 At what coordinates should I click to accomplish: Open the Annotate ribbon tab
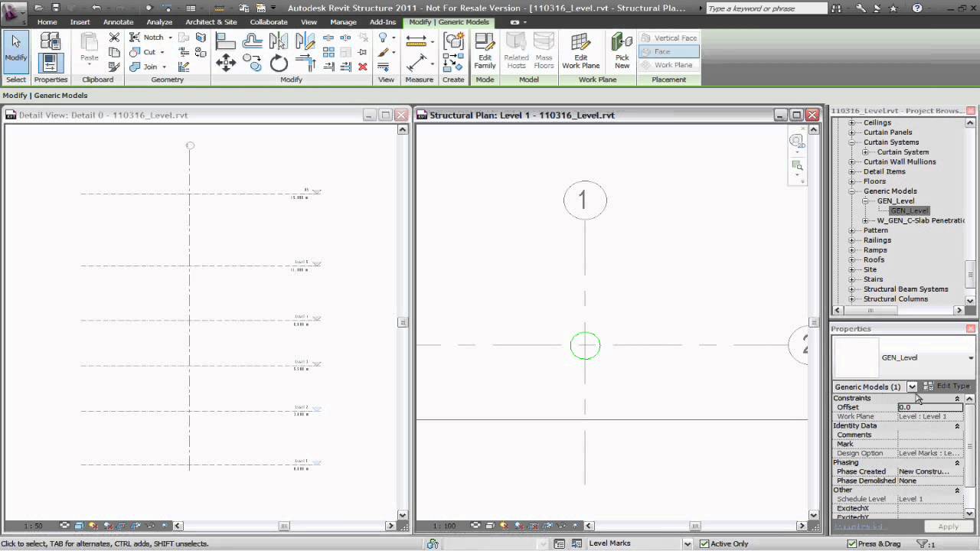pyautogui.click(x=118, y=22)
